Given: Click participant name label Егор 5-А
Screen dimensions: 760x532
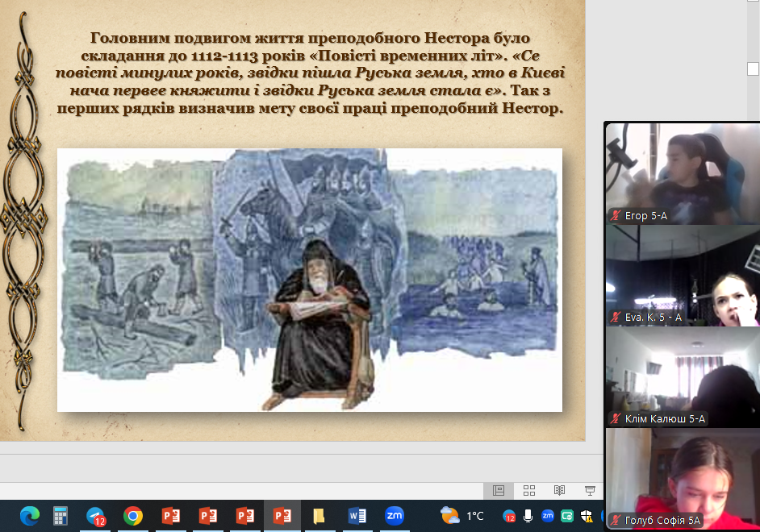Looking at the screenshot, I should (646, 216).
